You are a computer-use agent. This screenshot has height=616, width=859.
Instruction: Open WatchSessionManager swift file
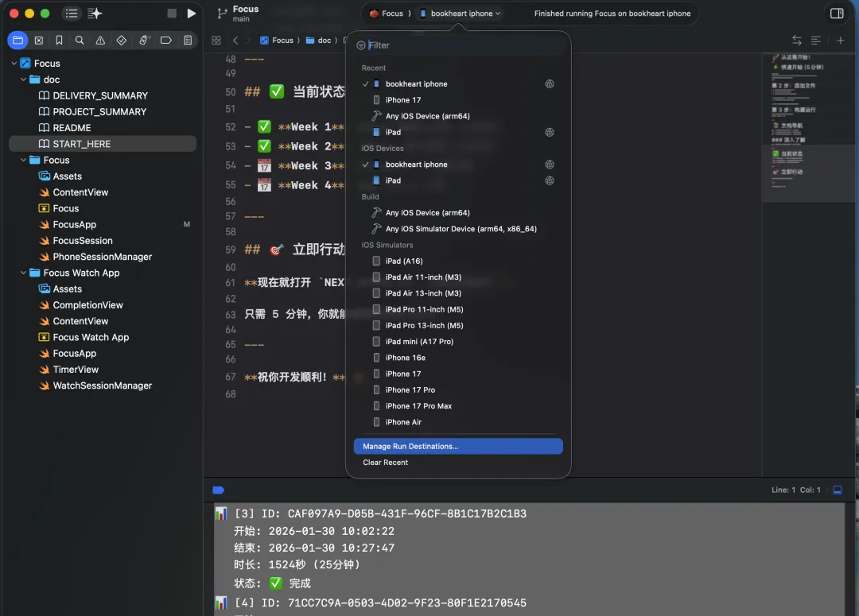point(103,385)
